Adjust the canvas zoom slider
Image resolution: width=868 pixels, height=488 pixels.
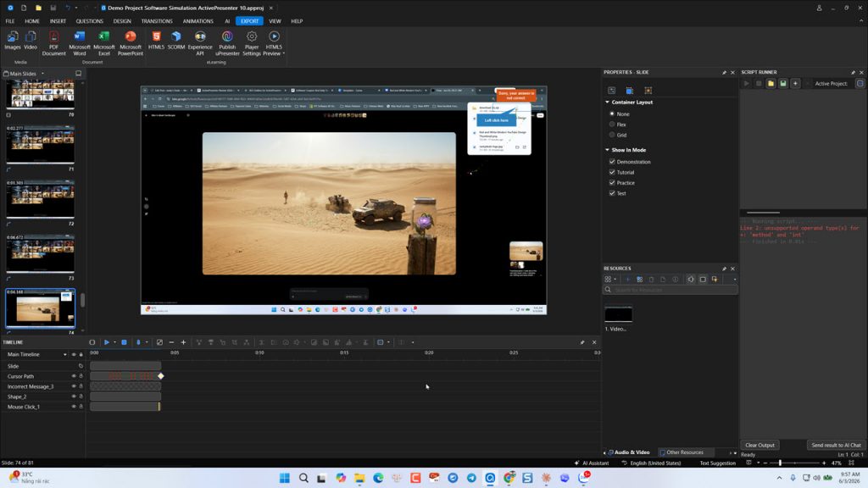(x=780, y=463)
